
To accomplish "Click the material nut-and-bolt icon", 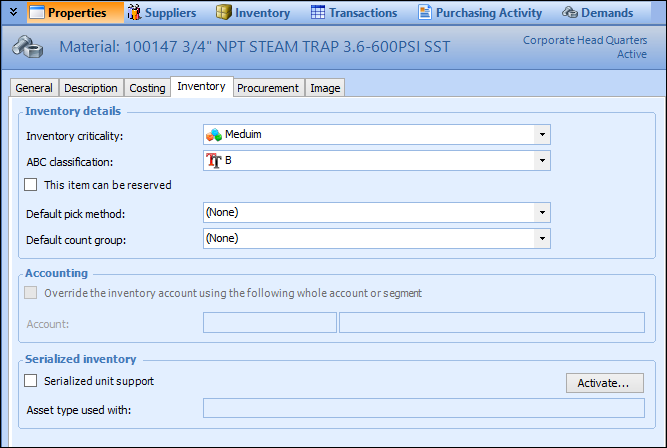I will [x=27, y=47].
